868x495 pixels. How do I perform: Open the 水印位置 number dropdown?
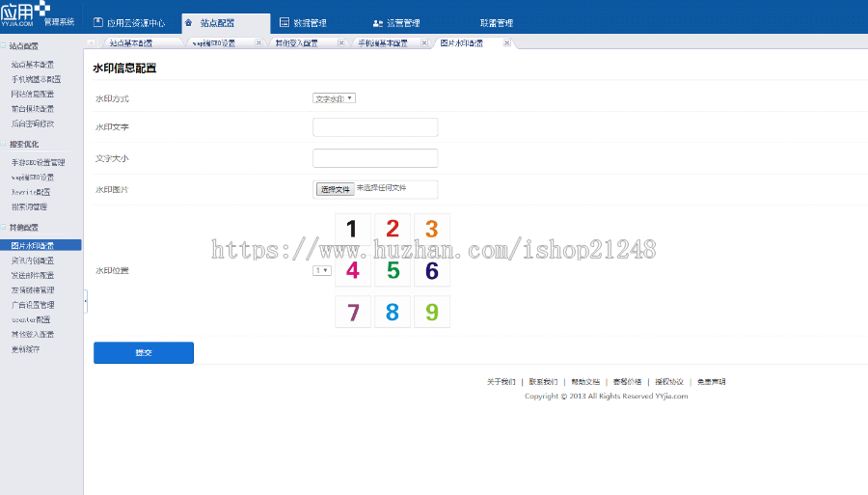pyautogui.click(x=321, y=270)
